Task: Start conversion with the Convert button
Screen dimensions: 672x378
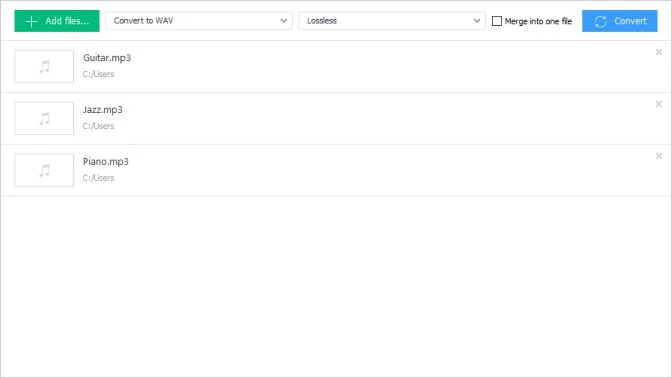Action: pyautogui.click(x=619, y=21)
